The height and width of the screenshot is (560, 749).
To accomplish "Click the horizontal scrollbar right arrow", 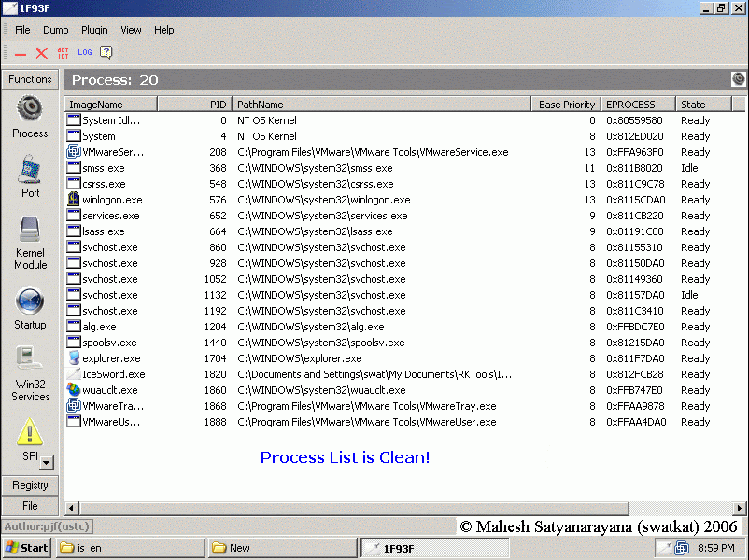I will (739, 508).
